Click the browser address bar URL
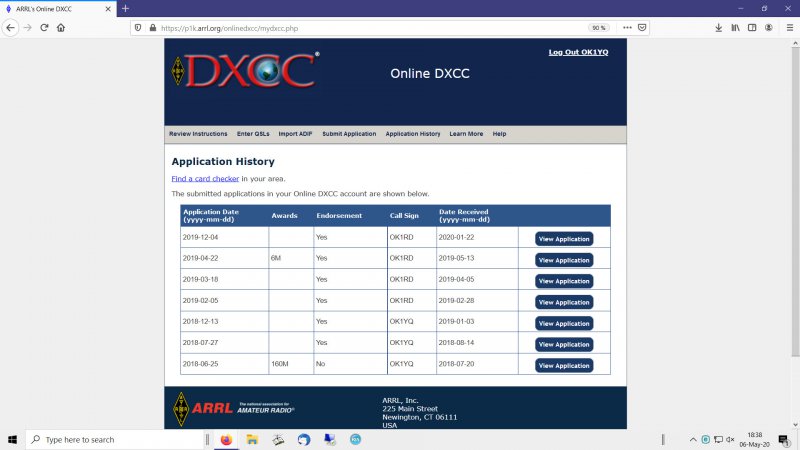 point(230,28)
